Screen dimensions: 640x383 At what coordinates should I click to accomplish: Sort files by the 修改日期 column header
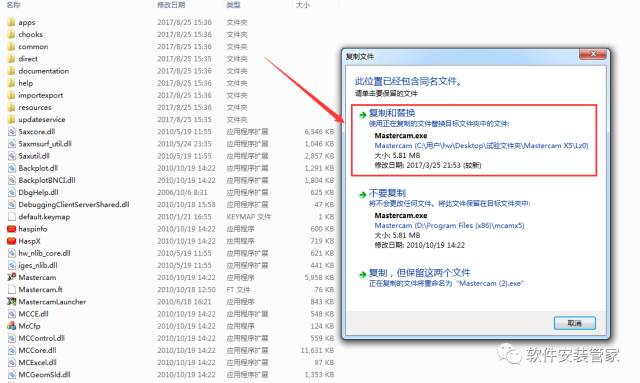(171, 5)
